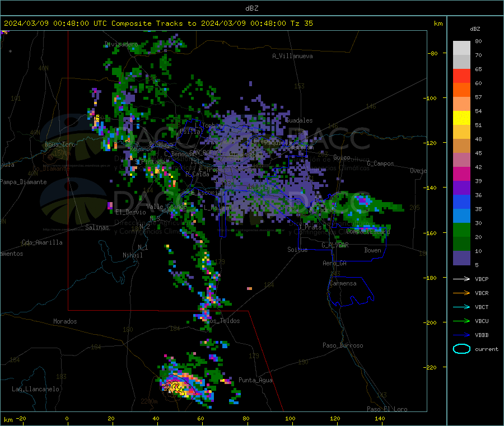Click the 'Aero_GA' map label

click(x=334, y=264)
